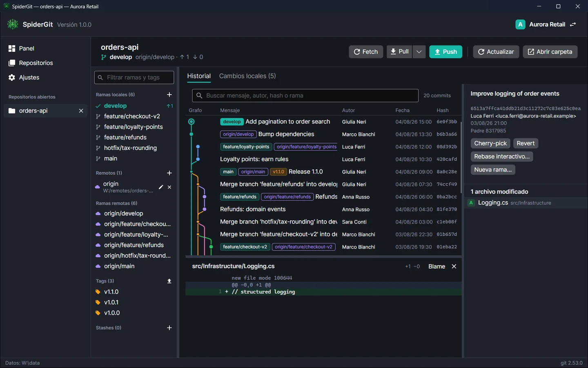Select the 'Bump dependencies' commit row
588x368 pixels.
(323, 134)
